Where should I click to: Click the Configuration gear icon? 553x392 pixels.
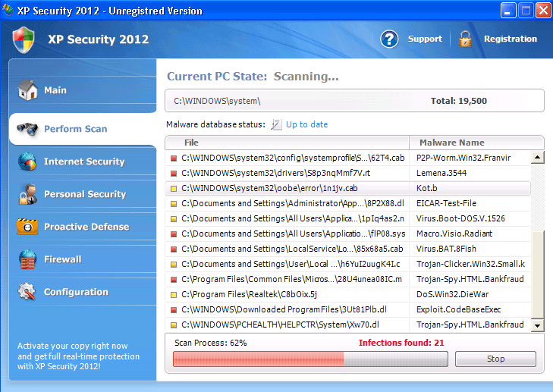[x=28, y=292]
